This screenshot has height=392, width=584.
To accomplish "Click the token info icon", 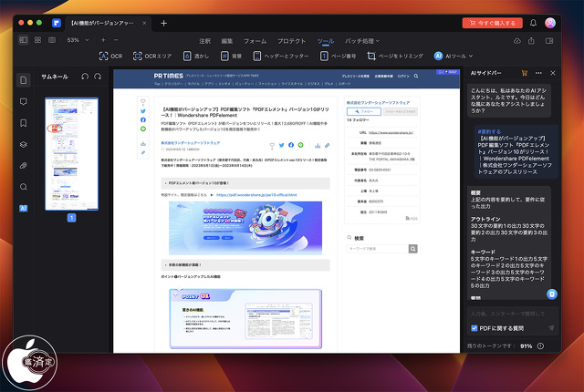I will (x=540, y=346).
